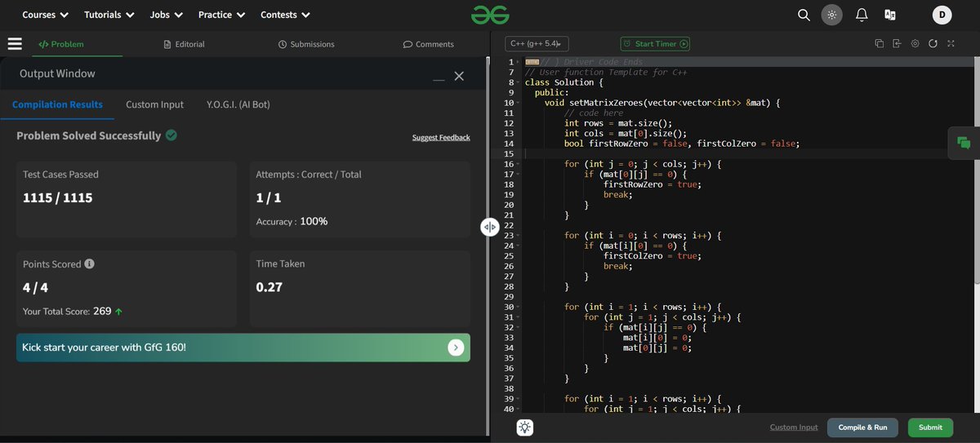Toggle light/dark theme sun icon

click(x=831, y=15)
